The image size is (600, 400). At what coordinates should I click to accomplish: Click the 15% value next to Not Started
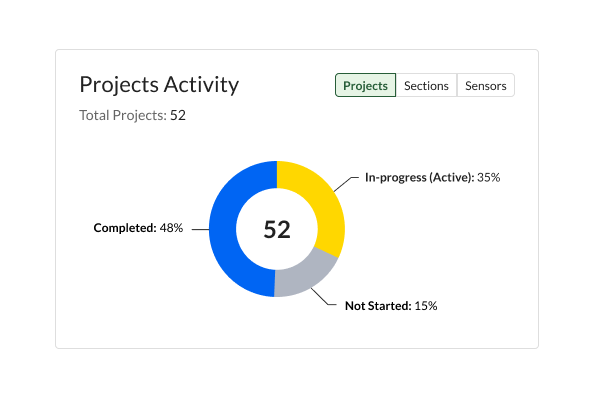tap(426, 306)
